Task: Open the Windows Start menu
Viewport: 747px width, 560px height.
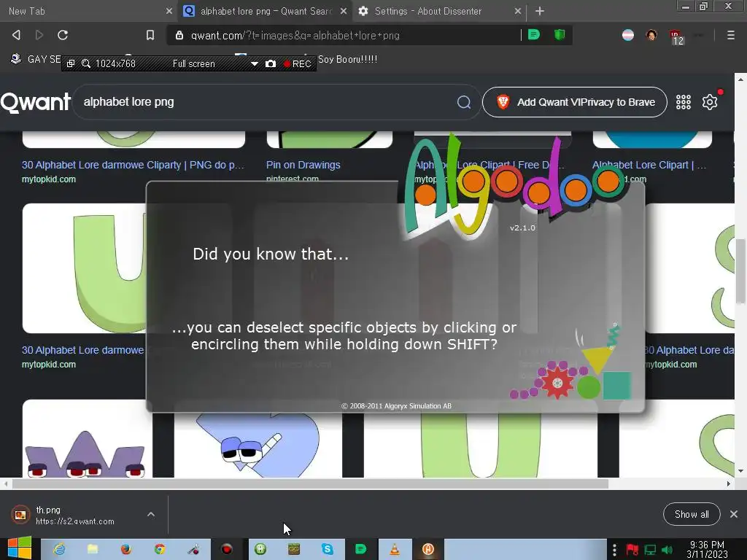Action: (20, 548)
